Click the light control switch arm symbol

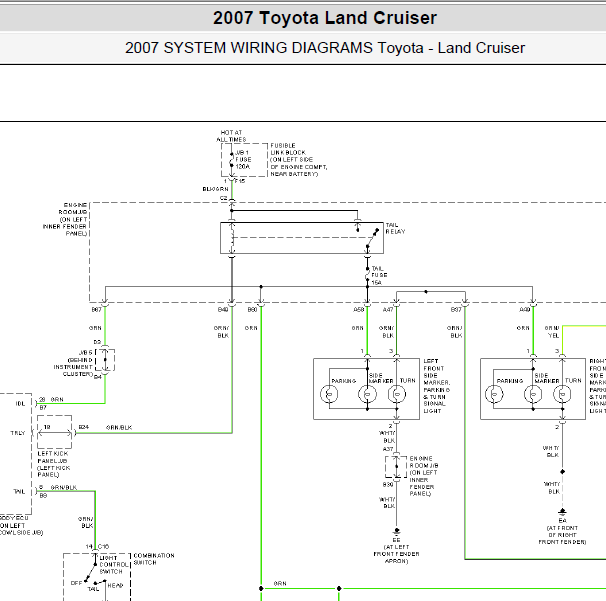91,573
